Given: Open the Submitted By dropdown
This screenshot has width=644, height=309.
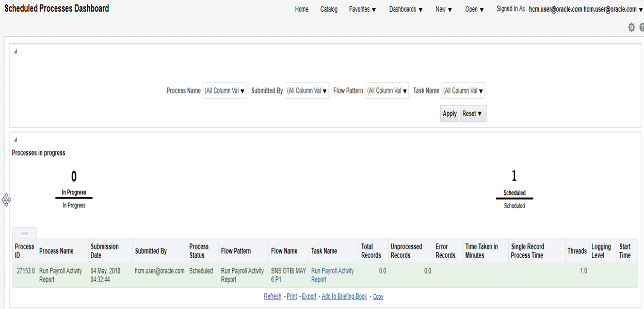Looking at the screenshot, I should click(x=307, y=90).
